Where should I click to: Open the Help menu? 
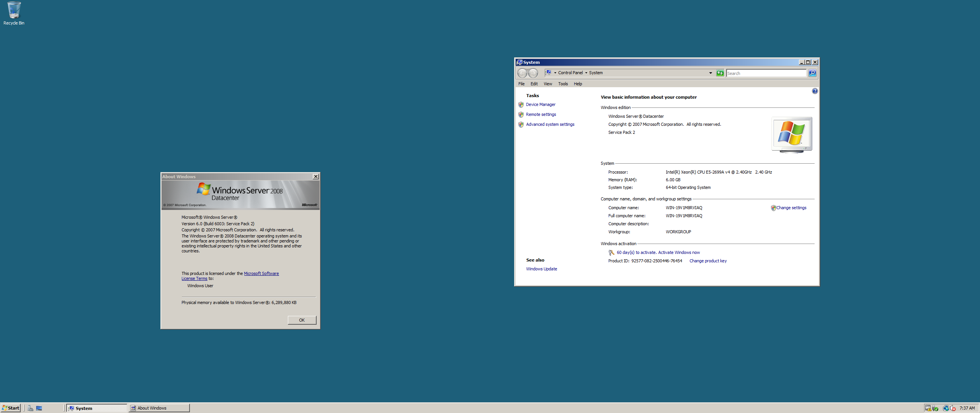pyautogui.click(x=578, y=84)
